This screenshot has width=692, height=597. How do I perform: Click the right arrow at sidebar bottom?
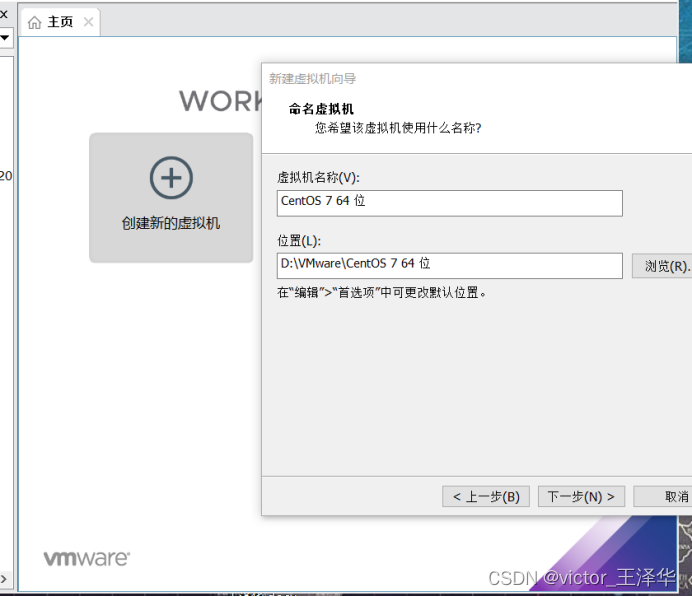tap(4, 579)
